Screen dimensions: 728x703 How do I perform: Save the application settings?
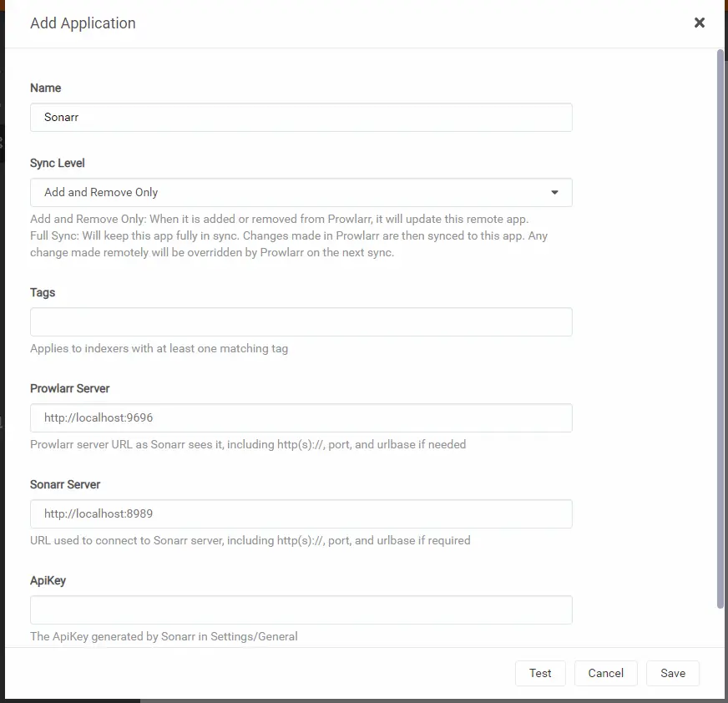tap(672, 673)
